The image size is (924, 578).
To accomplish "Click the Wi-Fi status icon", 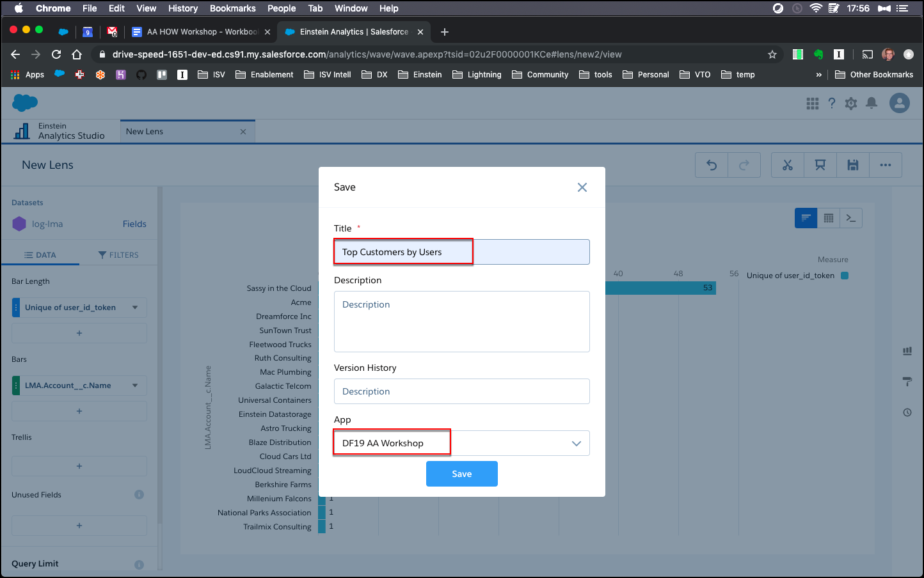I will click(x=815, y=8).
